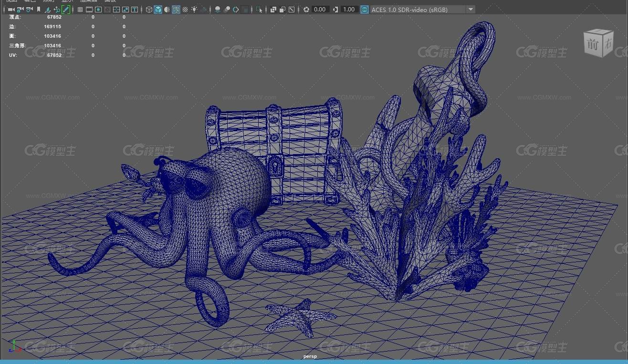628x364 pixels.
Task: Toggle the Motion Blur icon
Action: 227,10
